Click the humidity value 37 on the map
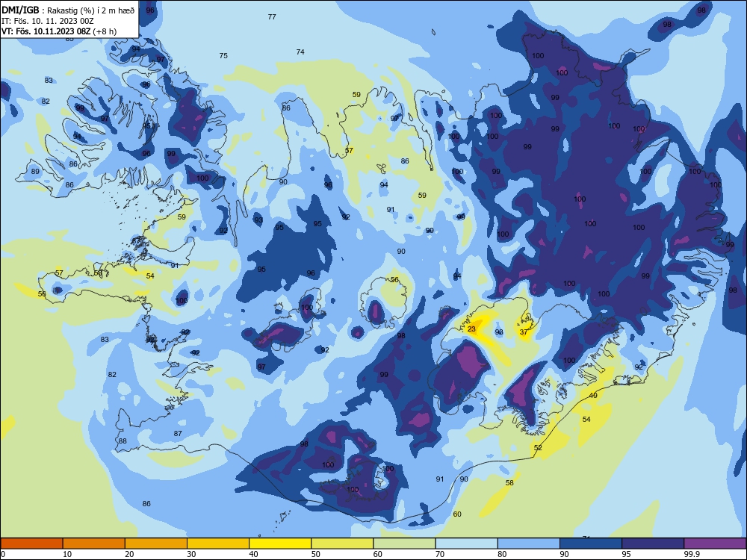 point(524,332)
